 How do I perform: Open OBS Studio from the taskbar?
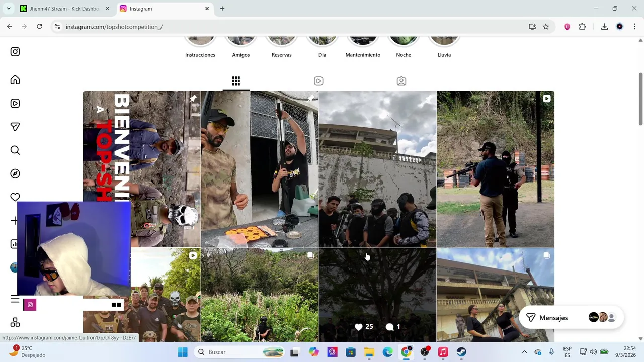[x=425, y=352]
